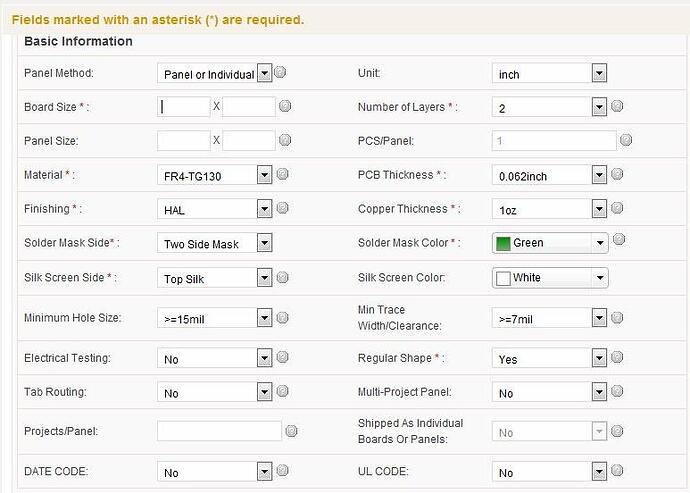The height and width of the screenshot is (493, 690).
Task: Click help icon next to Tab Routing
Action: 283,391
